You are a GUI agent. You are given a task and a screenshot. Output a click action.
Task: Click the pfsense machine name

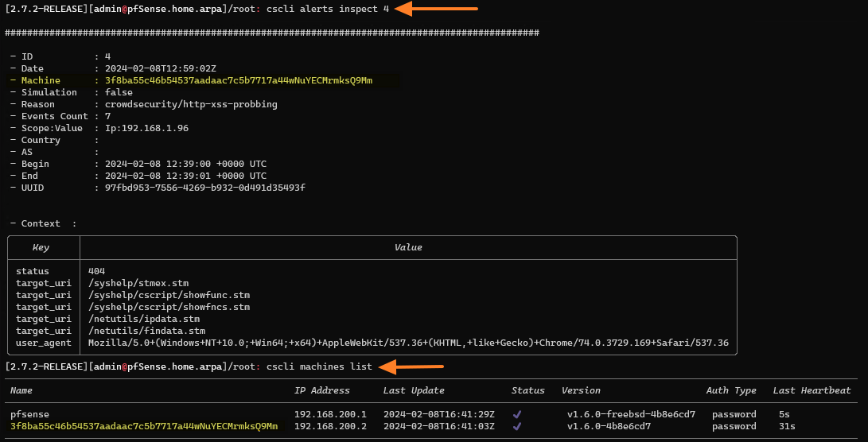29,414
